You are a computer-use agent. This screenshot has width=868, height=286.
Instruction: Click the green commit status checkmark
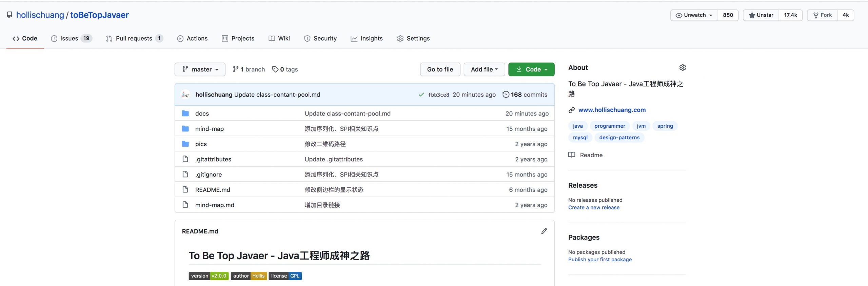coord(421,95)
